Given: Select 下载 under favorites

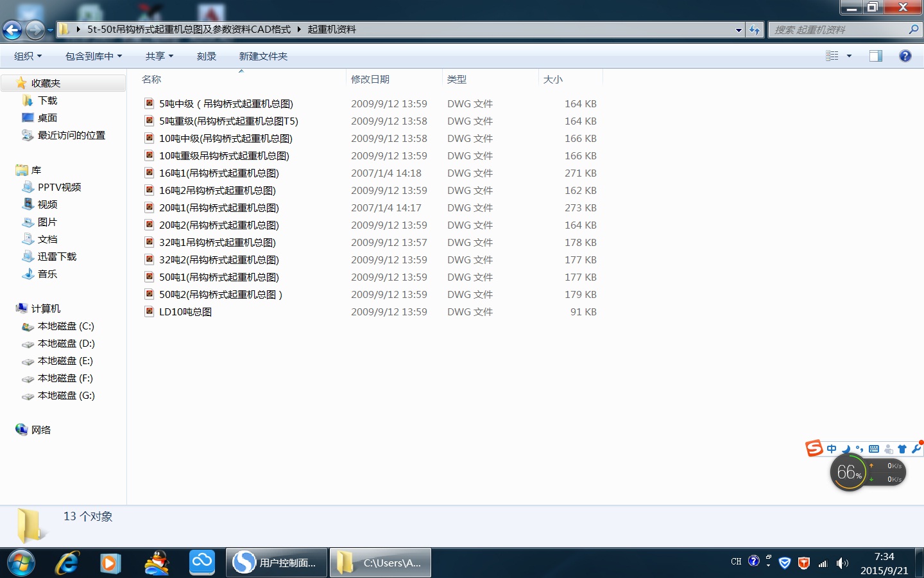Looking at the screenshot, I should coord(47,100).
